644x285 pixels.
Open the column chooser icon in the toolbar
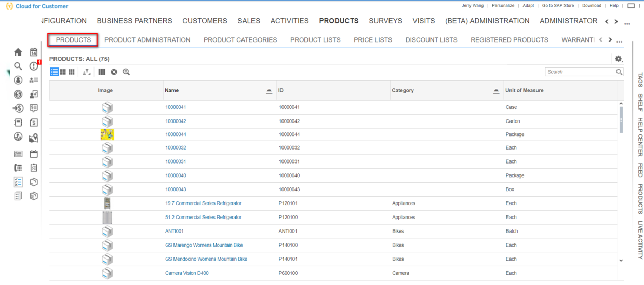click(102, 72)
